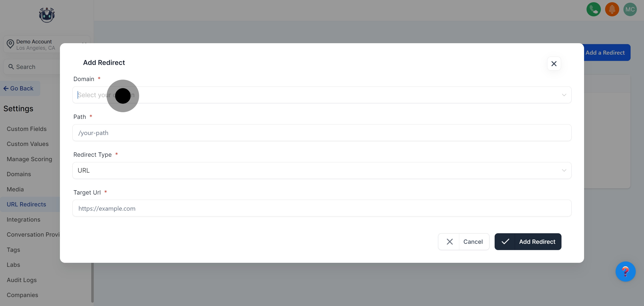Click the Go Back arrow link
Viewport: 644px width, 306px height.
(19, 89)
